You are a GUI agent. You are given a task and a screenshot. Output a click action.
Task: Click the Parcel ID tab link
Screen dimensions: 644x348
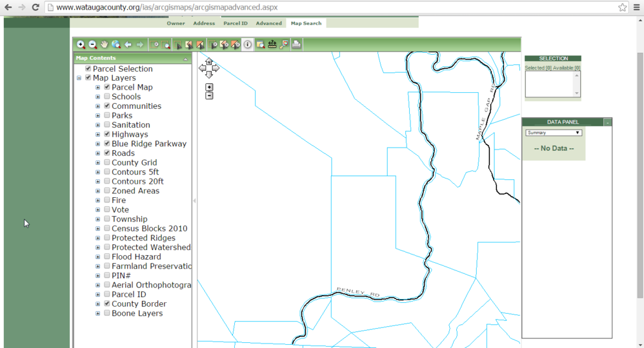tap(236, 23)
